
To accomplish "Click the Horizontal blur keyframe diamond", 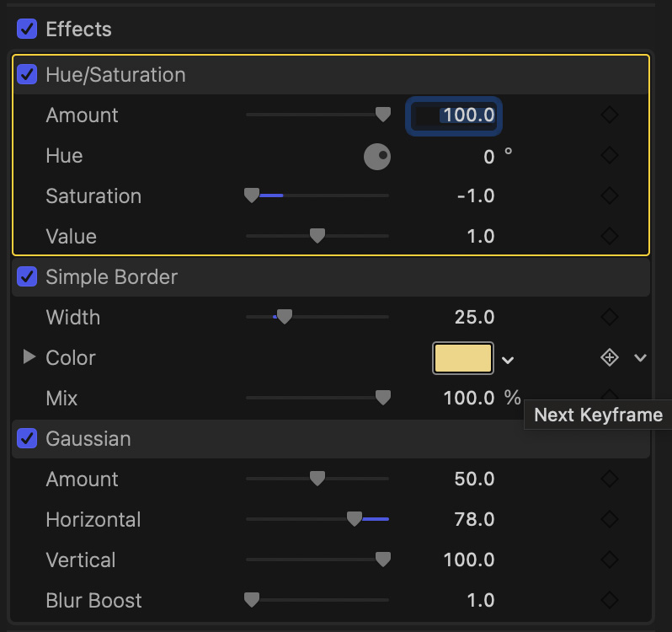I will tap(610, 520).
